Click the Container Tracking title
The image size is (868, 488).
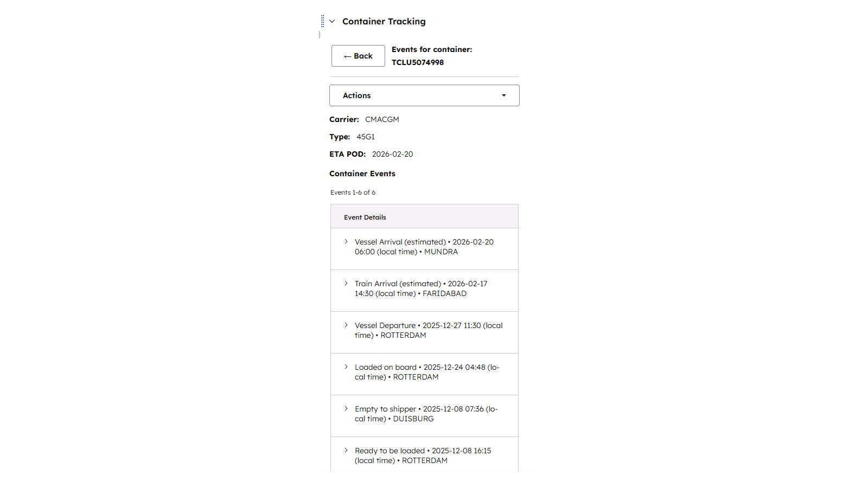384,22
